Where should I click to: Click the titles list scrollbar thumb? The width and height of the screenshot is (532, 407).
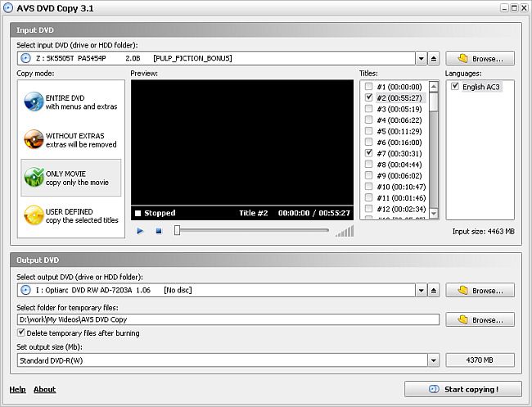[x=433, y=102]
